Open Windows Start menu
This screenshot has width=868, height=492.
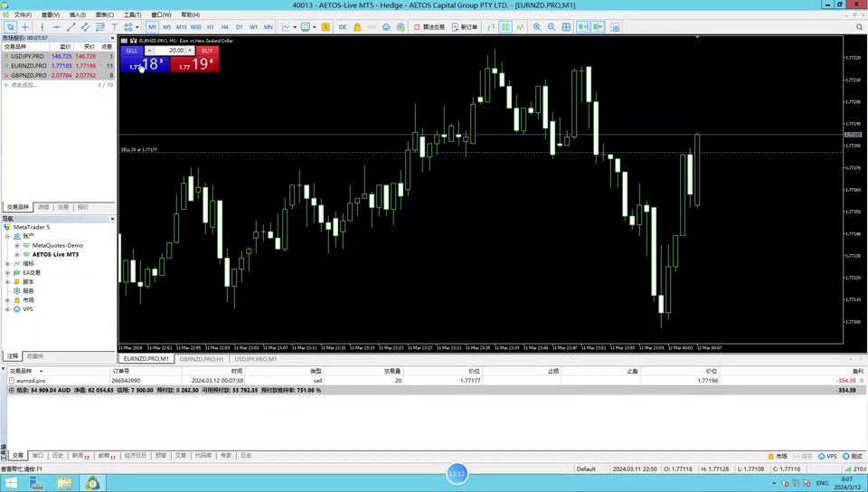[11, 483]
